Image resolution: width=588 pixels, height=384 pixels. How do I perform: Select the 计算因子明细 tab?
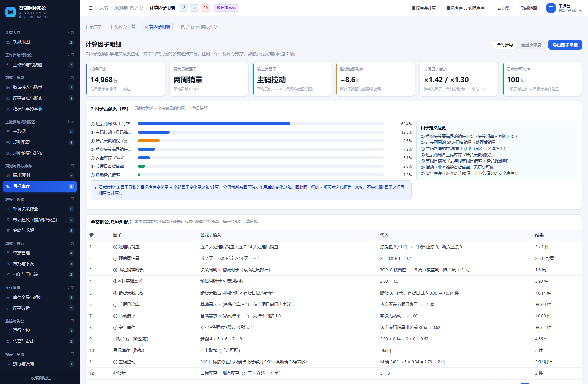coord(157,27)
